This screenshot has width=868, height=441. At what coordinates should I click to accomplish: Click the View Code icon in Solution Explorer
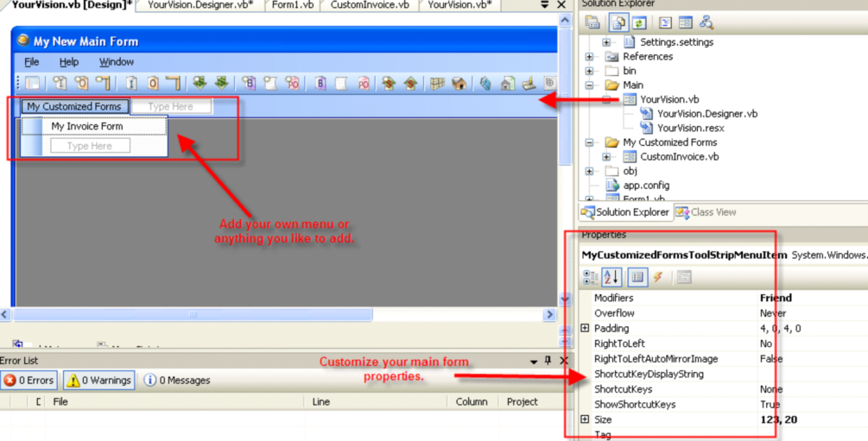[x=665, y=22]
